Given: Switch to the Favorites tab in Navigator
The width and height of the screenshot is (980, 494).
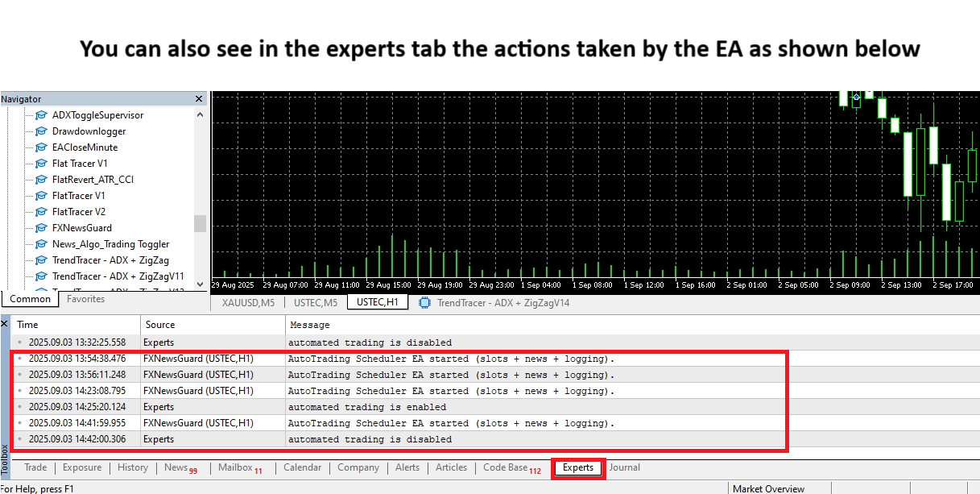Looking at the screenshot, I should tap(85, 299).
